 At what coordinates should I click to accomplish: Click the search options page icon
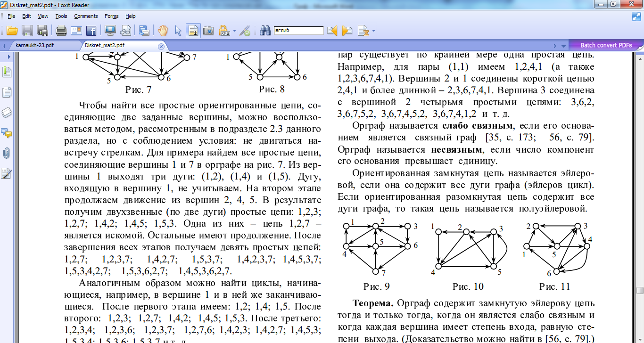pos(363,31)
